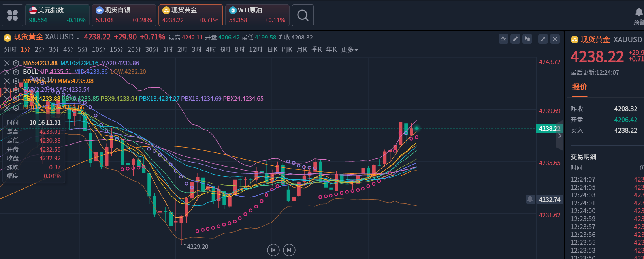This screenshot has width=644, height=259.
Task: Open the WTI原油 quote card
Action: [257, 15]
